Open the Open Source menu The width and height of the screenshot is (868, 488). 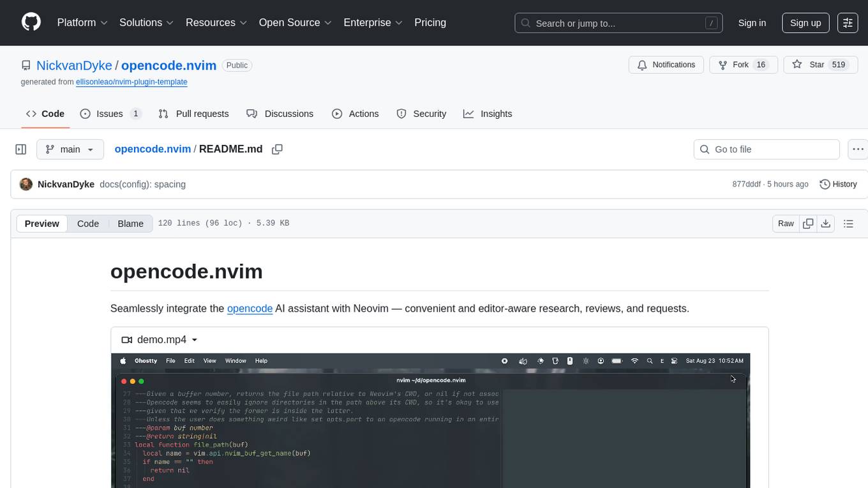pos(296,22)
